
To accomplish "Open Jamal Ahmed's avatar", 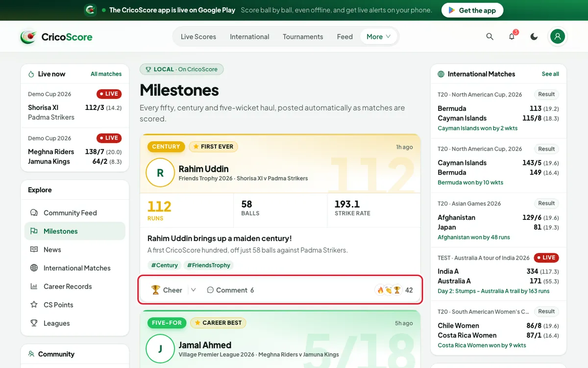I will pos(160,349).
